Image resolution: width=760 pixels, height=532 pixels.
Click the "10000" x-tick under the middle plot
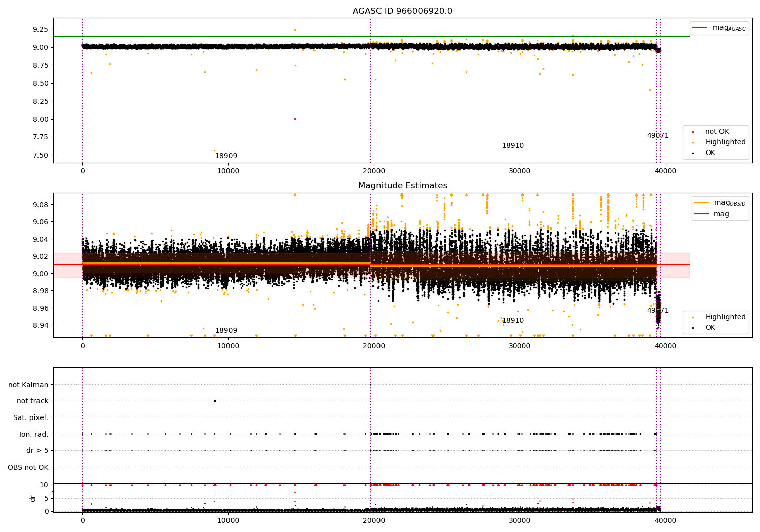click(228, 346)
